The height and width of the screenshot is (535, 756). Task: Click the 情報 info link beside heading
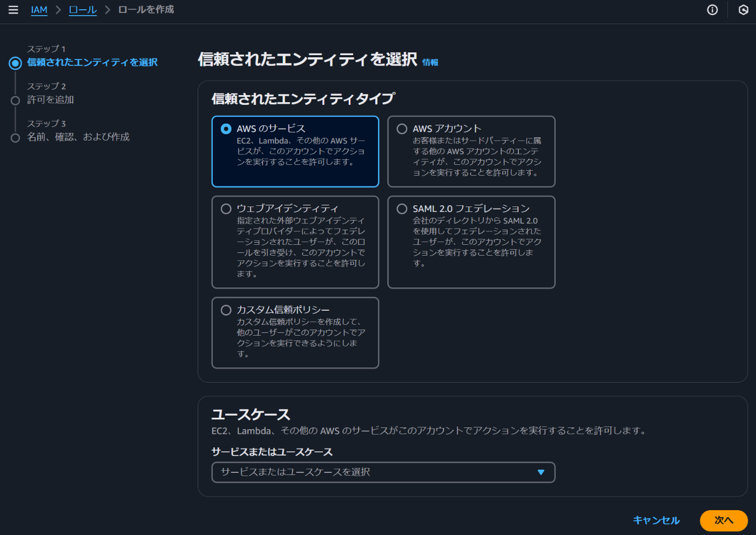point(430,63)
